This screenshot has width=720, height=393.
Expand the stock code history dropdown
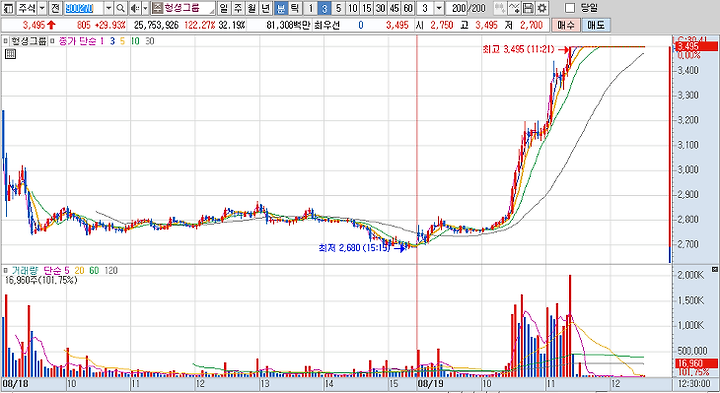click(109, 8)
